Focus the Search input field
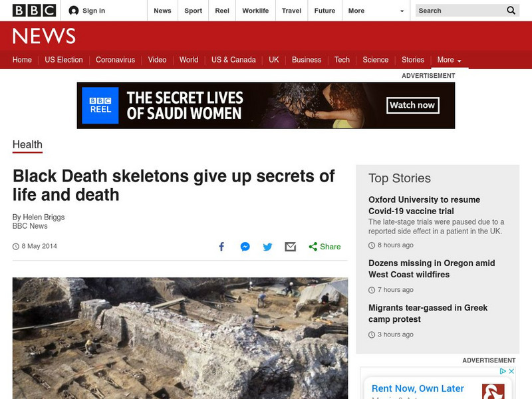532x399 pixels. coord(460,11)
